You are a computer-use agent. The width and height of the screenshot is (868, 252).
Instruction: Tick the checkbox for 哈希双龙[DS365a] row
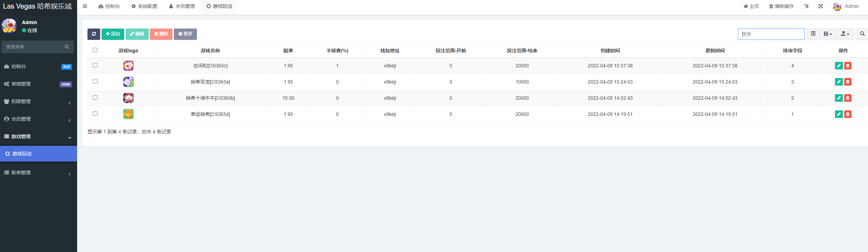coord(95,81)
